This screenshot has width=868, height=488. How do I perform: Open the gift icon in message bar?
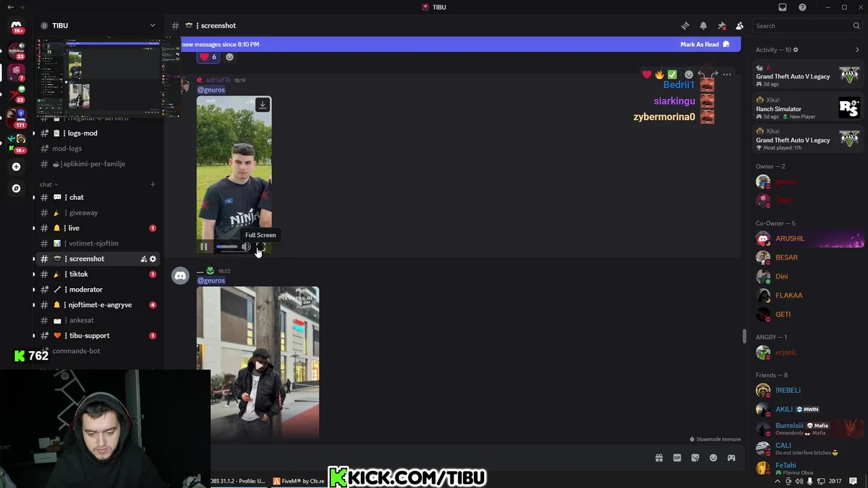point(658,458)
